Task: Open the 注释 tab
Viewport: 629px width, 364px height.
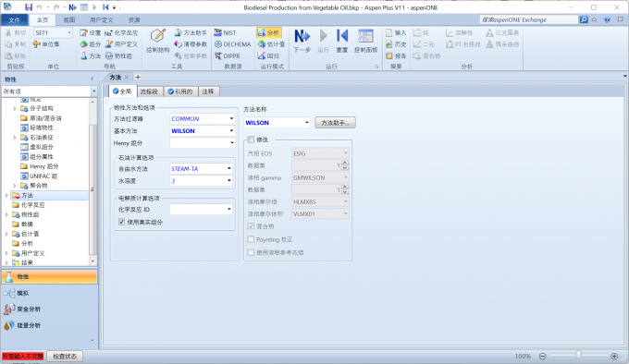Action: tap(208, 91)
